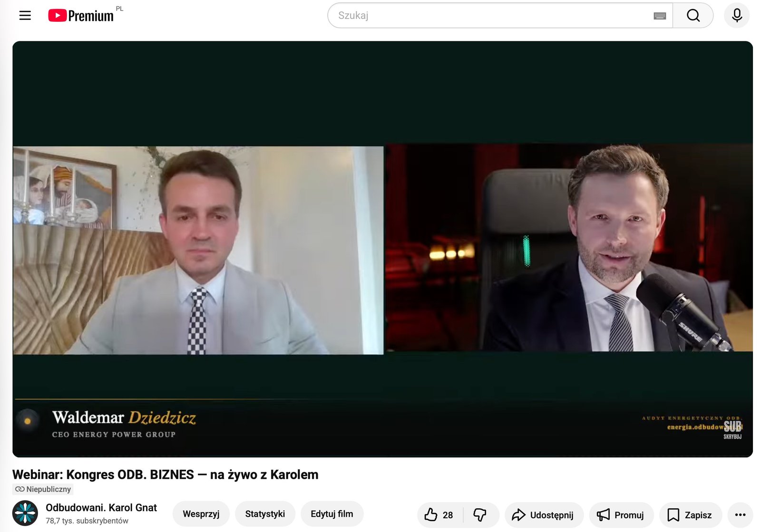Like the video with thumbs up
The height and width of the screenshot is (532, 761).
click(x=439, y=515)
